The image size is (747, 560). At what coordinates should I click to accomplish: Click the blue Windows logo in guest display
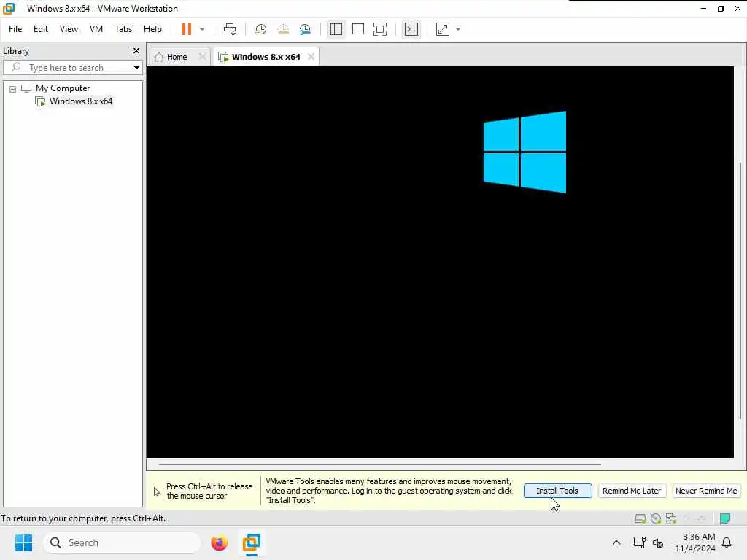coord(525,152)
